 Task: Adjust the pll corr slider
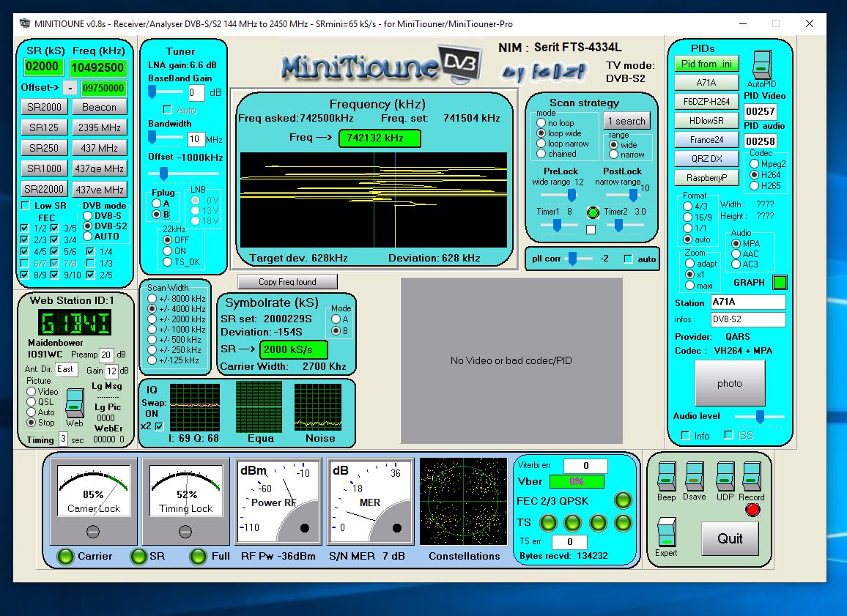pos(572,259)
